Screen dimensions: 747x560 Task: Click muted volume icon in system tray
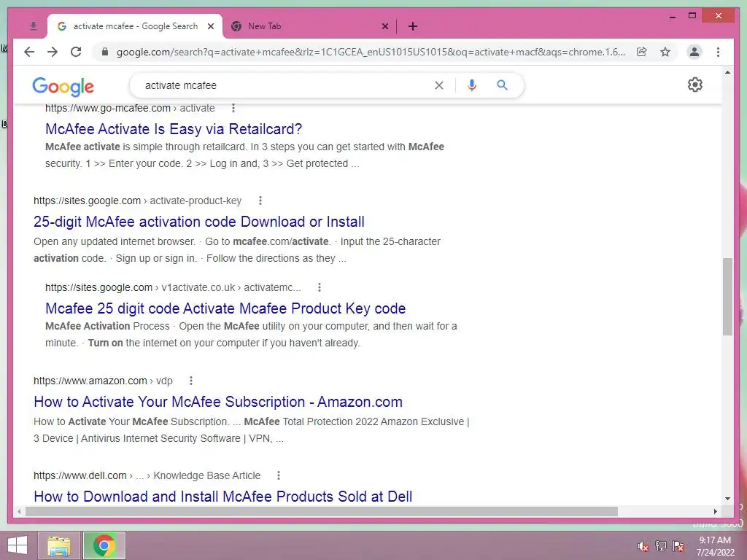[x=643, y=546]
